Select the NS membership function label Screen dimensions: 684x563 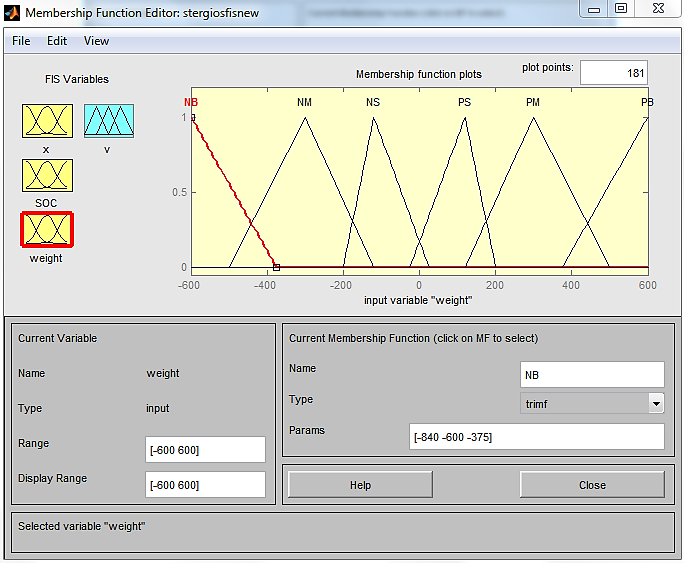pos(373,102)
